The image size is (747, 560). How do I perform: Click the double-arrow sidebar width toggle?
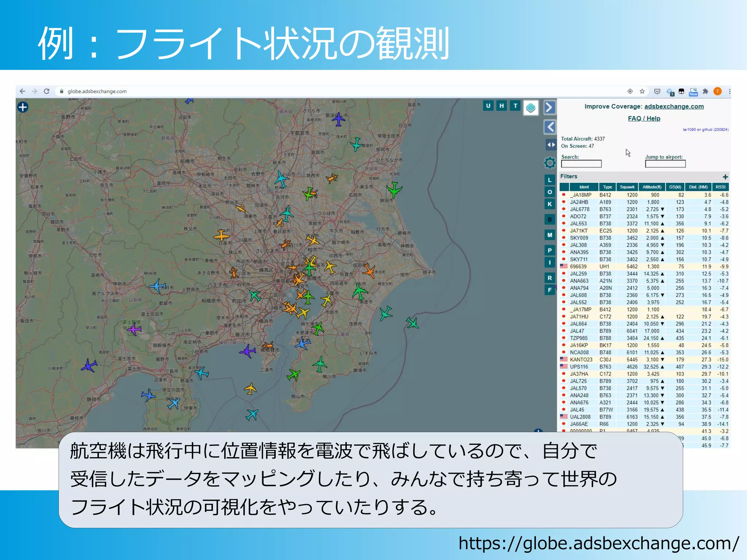point(550,145)
